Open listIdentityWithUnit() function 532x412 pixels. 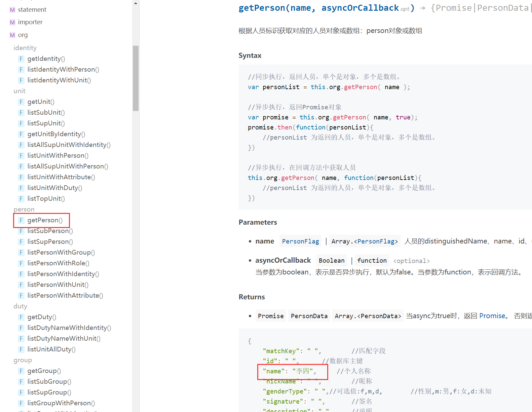pos(59,80)
